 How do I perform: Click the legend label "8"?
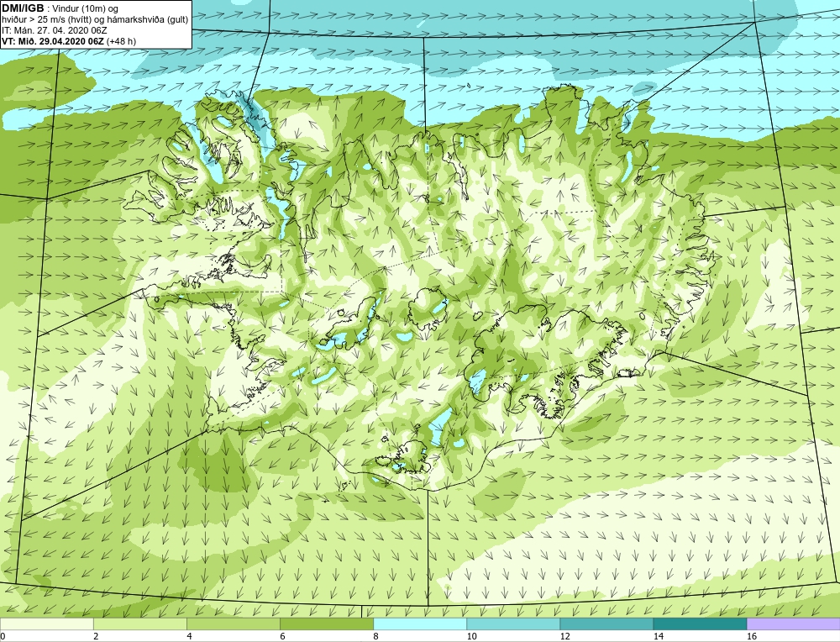(x=376, y=636)
